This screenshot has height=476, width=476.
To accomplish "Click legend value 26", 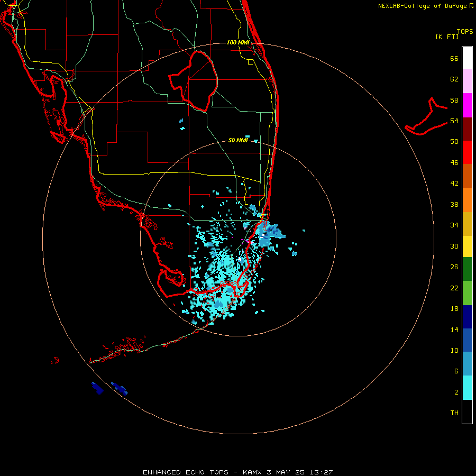I will click(454, 267).
